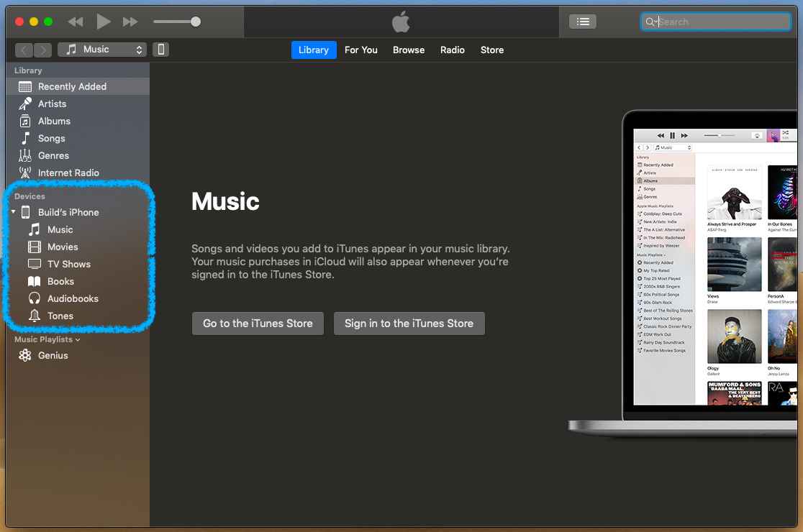Image resolution: width=803 pixels, height=532 pixels.
Task: Start playback with the Play button
Action: (x=103, y=22)
